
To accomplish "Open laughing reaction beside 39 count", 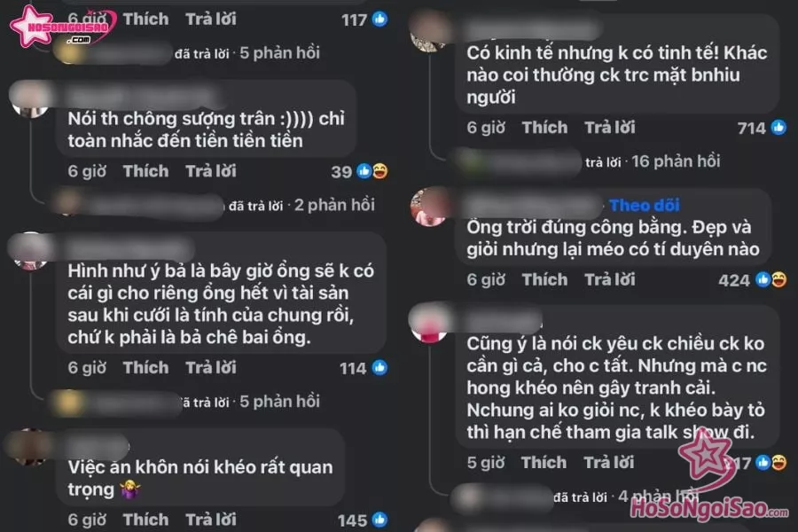I will click(379, 171).
